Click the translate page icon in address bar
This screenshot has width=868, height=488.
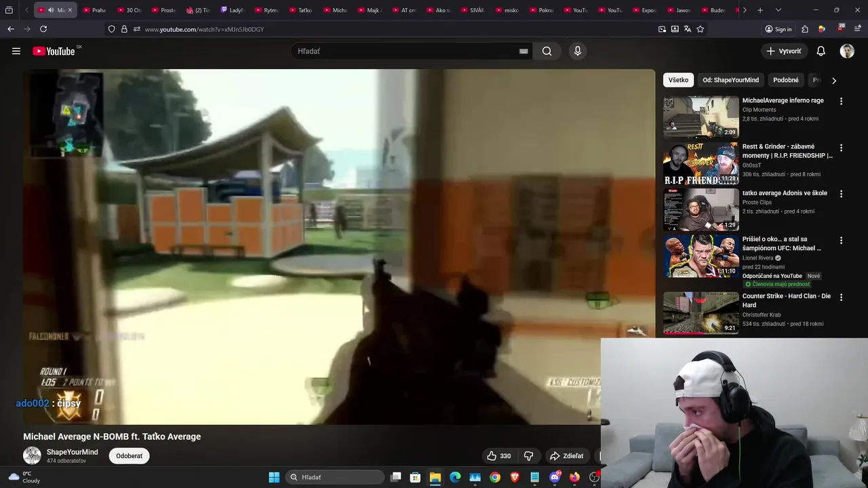(x=688, y=29)
